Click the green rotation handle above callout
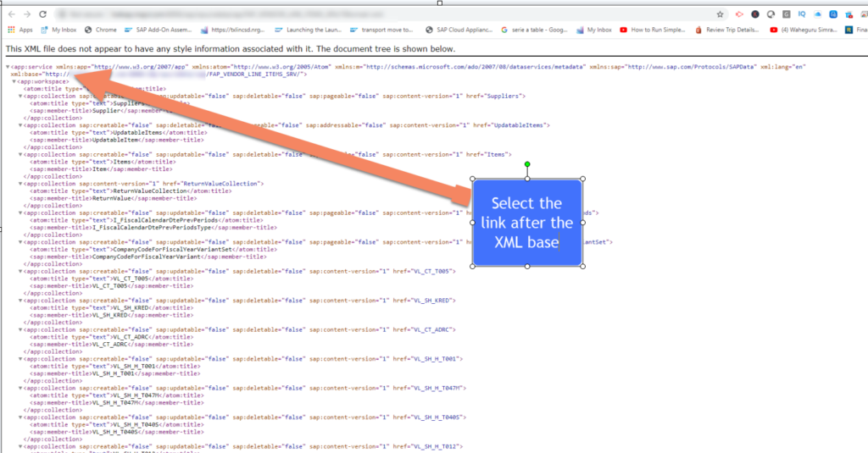This screenshot has width=868, height=453. point(527,164)
